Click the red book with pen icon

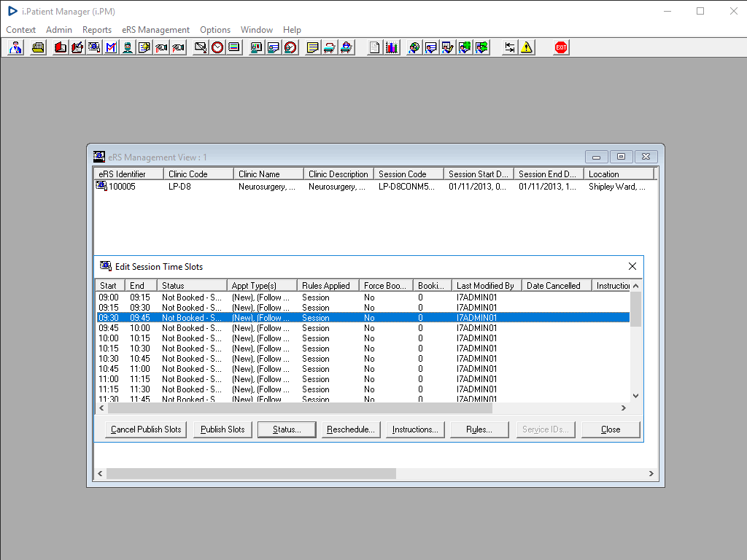[77, 47]
